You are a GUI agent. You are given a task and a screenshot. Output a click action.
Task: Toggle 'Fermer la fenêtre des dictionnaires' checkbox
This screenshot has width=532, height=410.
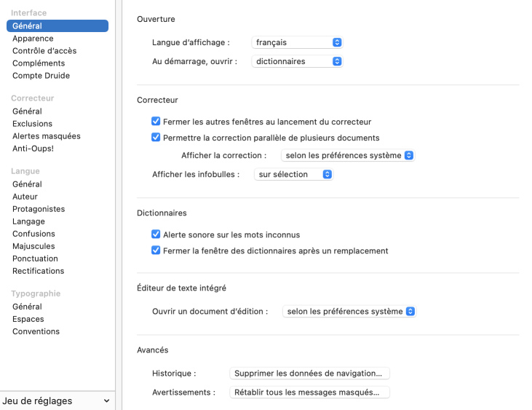pos(156,251)
